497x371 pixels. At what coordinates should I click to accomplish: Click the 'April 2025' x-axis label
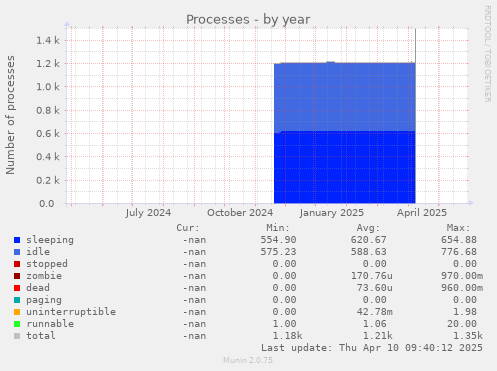pyautogui.click(x=422, y=213)
